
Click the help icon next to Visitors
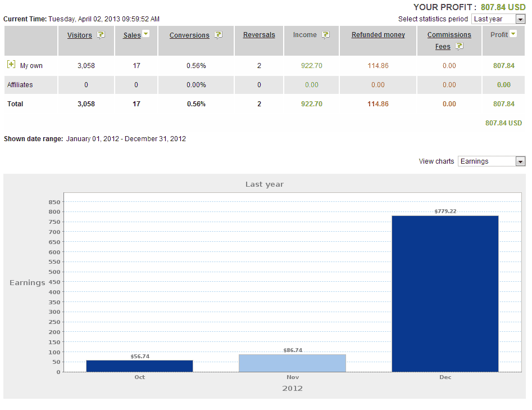101,35
